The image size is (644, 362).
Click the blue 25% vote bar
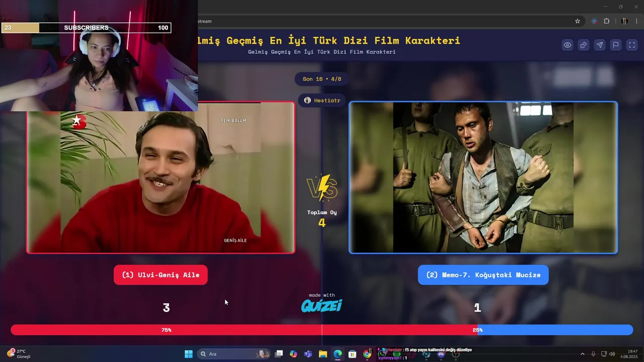coord(555,330)
